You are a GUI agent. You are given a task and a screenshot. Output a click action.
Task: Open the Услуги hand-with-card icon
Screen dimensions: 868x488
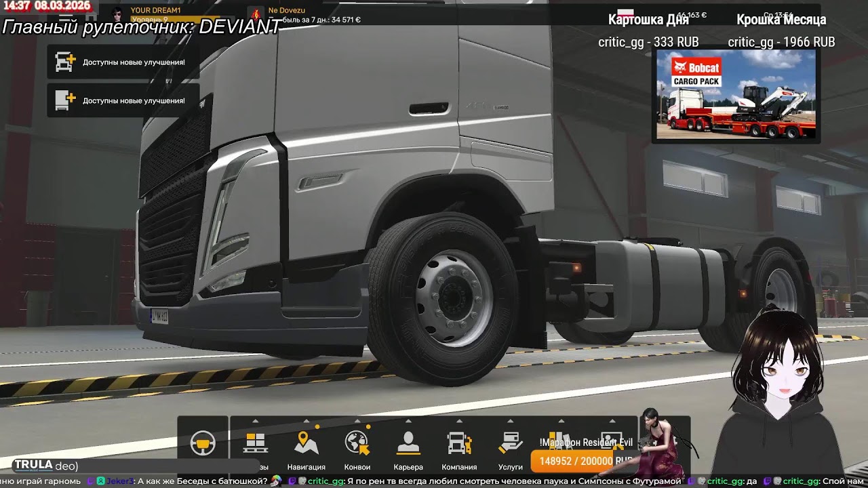510,443
